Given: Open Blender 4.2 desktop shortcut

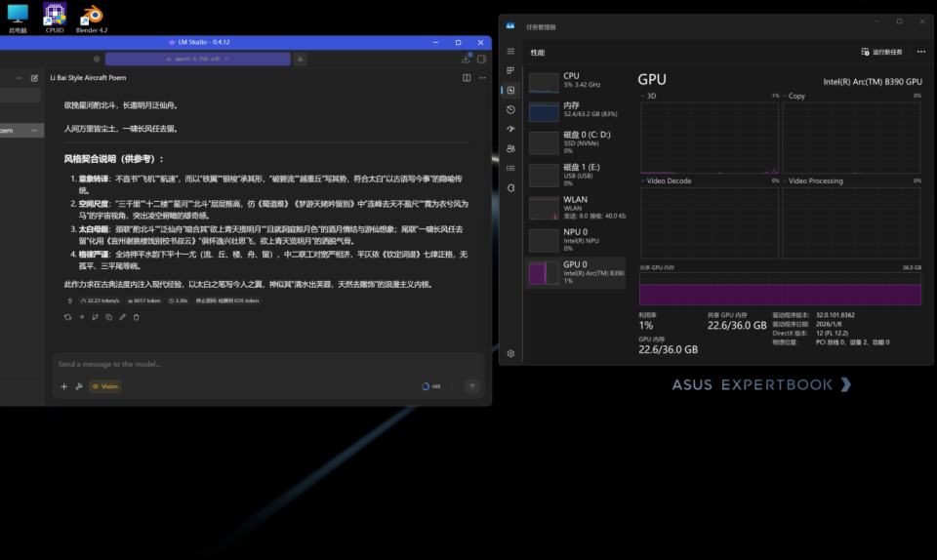Looking at the screenshot, I should point(92,18).
